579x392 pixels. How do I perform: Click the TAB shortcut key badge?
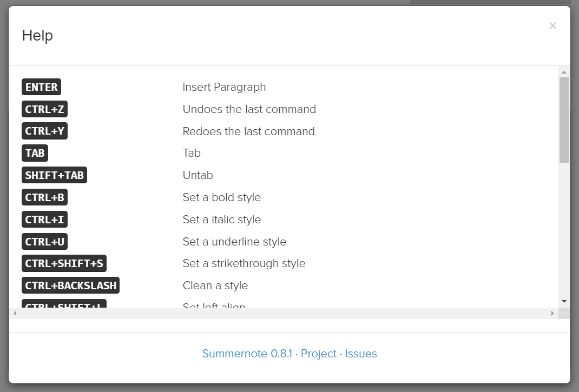(35, 153)
